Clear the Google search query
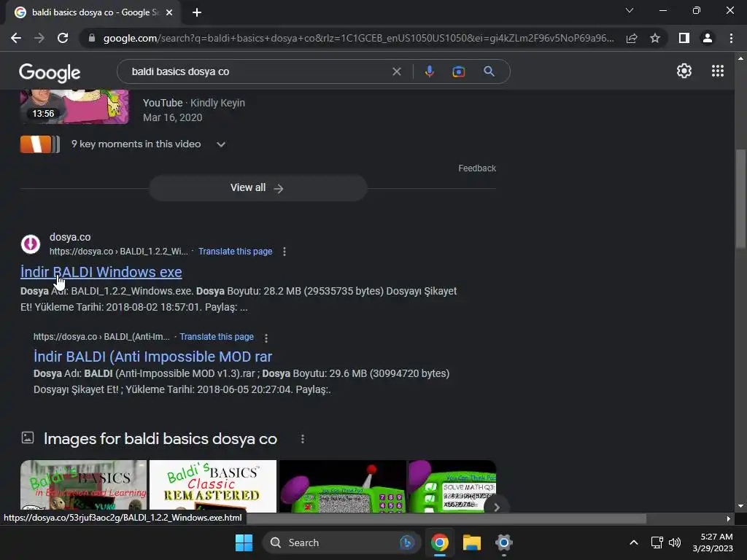 point(396,71)
